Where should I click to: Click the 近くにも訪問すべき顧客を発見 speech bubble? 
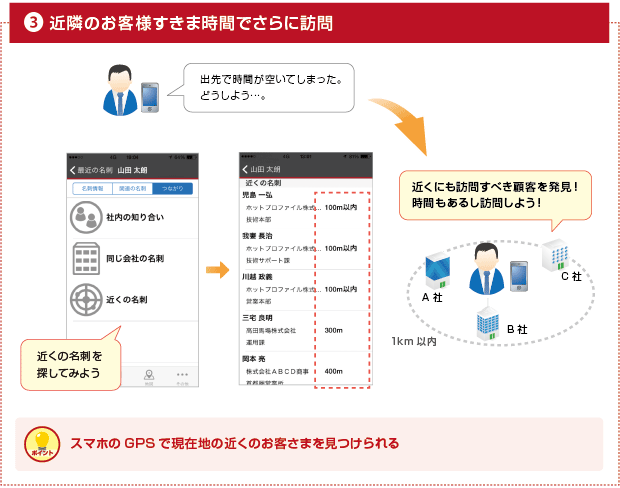point(495,195)
